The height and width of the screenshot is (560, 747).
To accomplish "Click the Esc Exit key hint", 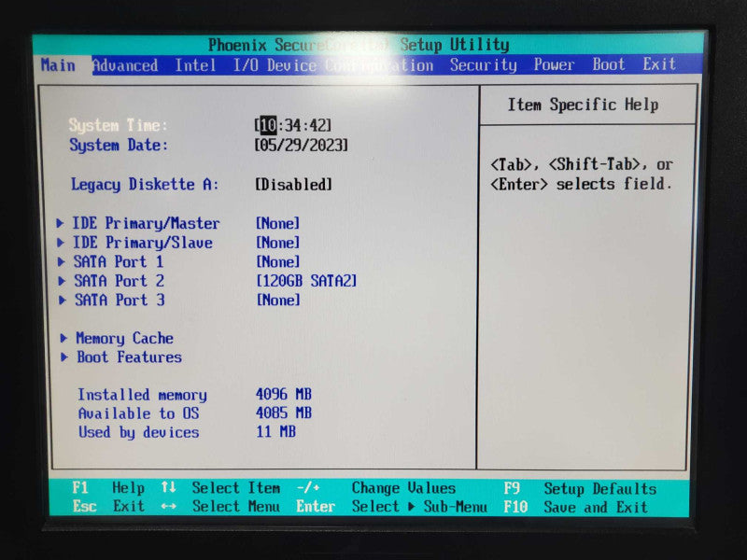I will 108,506.
